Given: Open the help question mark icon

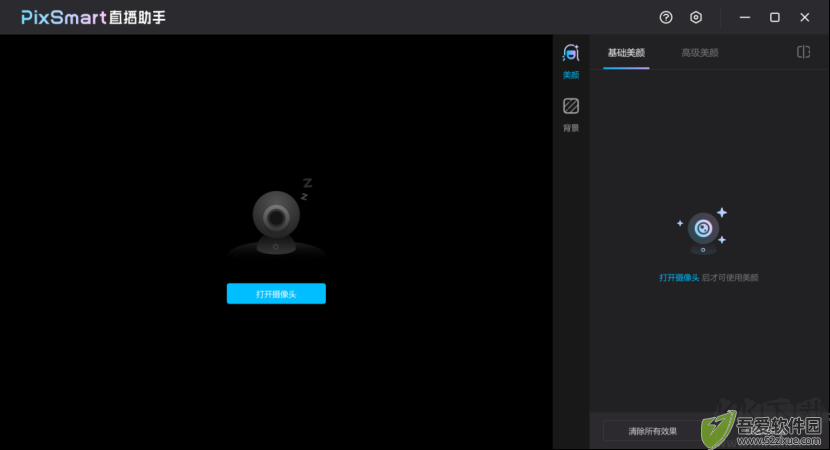Looking at the screenshot, I should pyautogui.click(x=666, y=17).
